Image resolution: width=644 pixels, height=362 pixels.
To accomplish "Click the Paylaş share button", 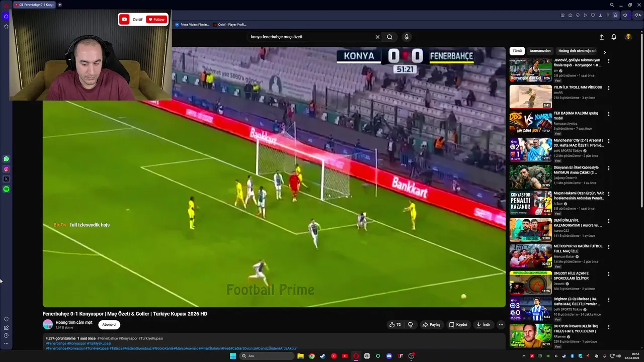I will pos(432,325).
